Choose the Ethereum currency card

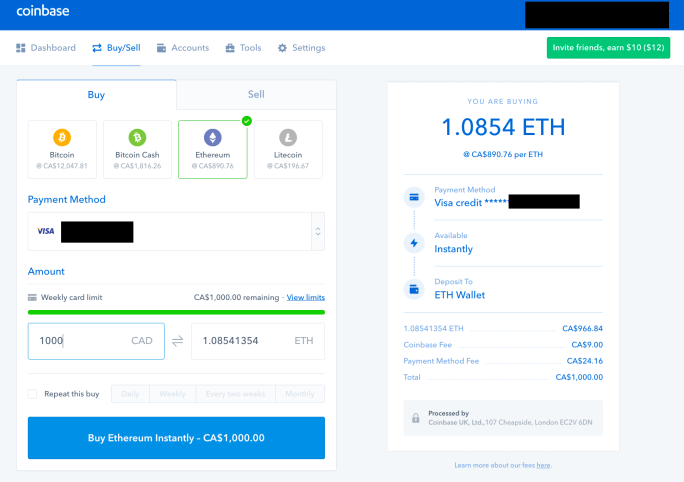[x=213, y=150]
